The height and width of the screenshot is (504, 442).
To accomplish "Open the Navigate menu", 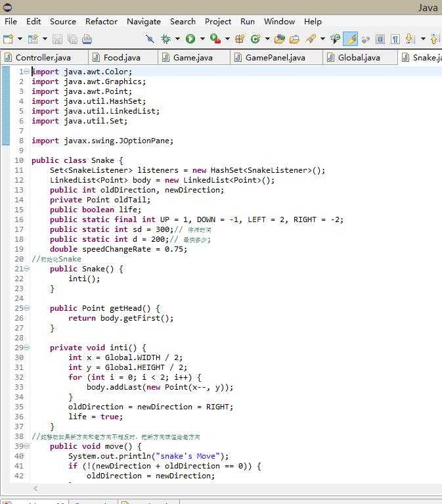I will tap(144, 22).
